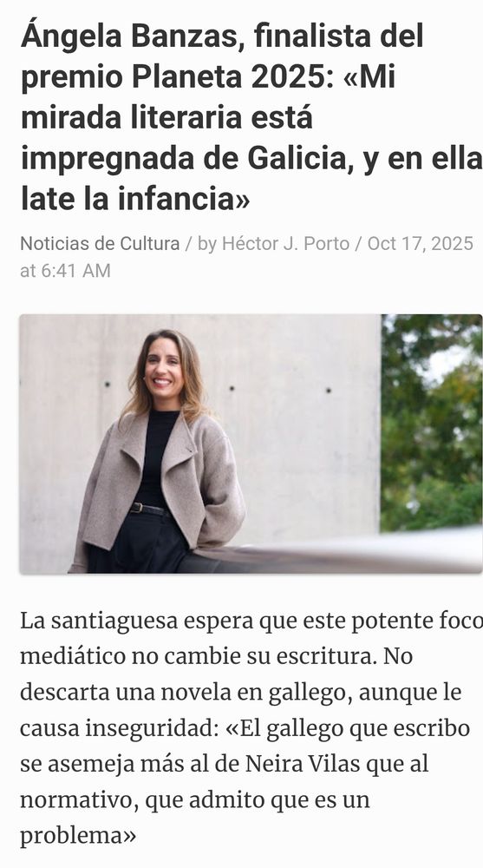Open the article photo of Ángela Banzas

coord(251,444)
